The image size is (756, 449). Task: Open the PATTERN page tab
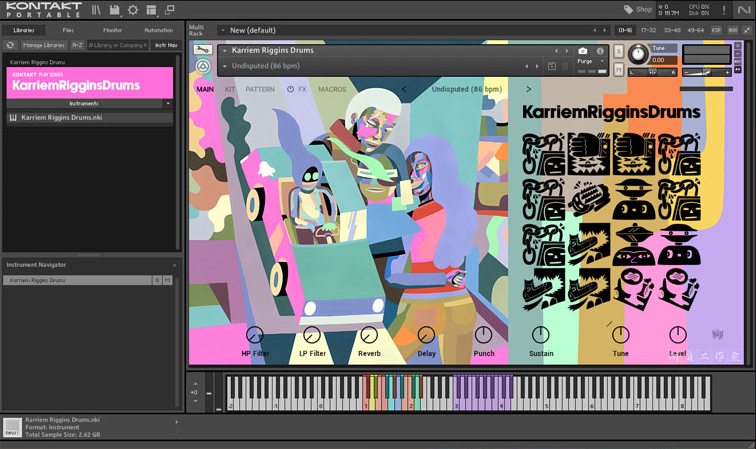click(x=260, y=89)
